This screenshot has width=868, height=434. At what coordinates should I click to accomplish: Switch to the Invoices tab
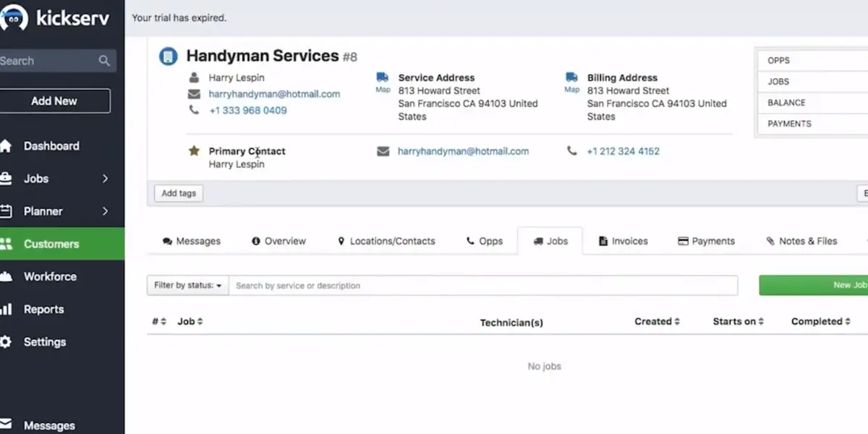click(x=623, y=241)
